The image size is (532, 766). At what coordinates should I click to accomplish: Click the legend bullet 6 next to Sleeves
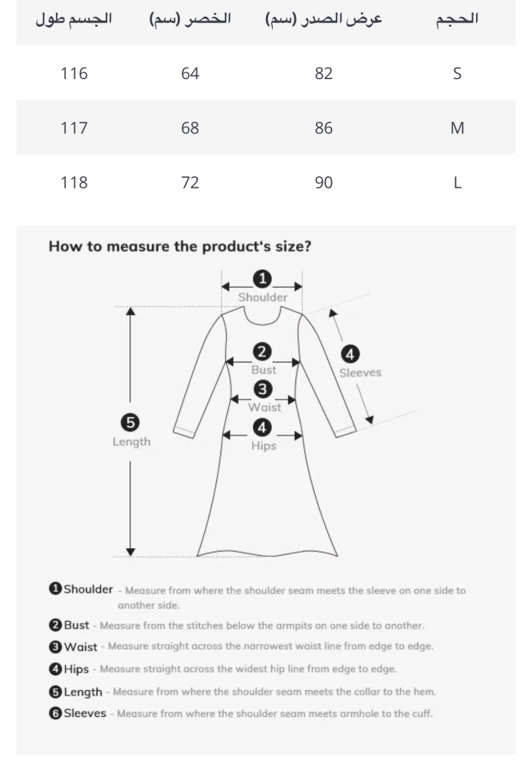pyautogui.click(x=55, y=713)
